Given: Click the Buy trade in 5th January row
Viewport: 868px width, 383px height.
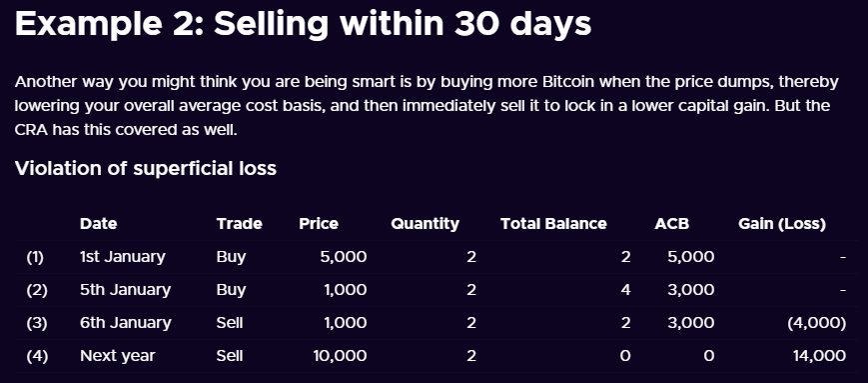Looking at the screenshot, I should point(231,290).
